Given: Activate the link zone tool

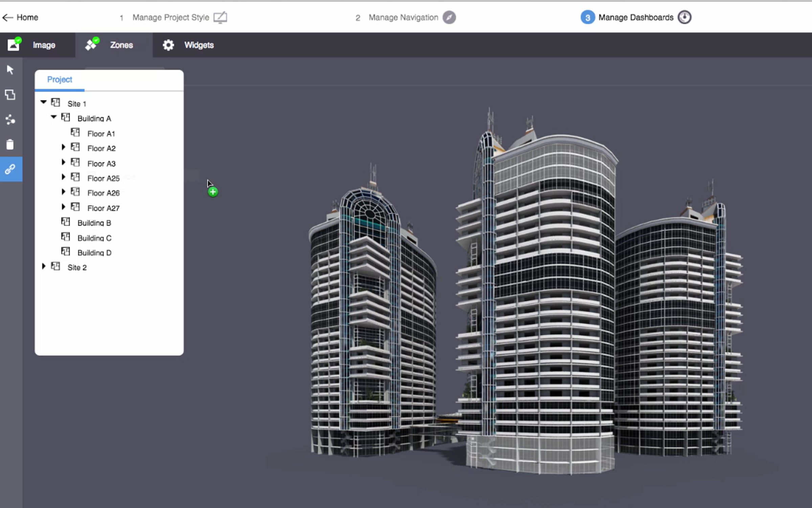Looking at the screenshot, I should (10, 169).
